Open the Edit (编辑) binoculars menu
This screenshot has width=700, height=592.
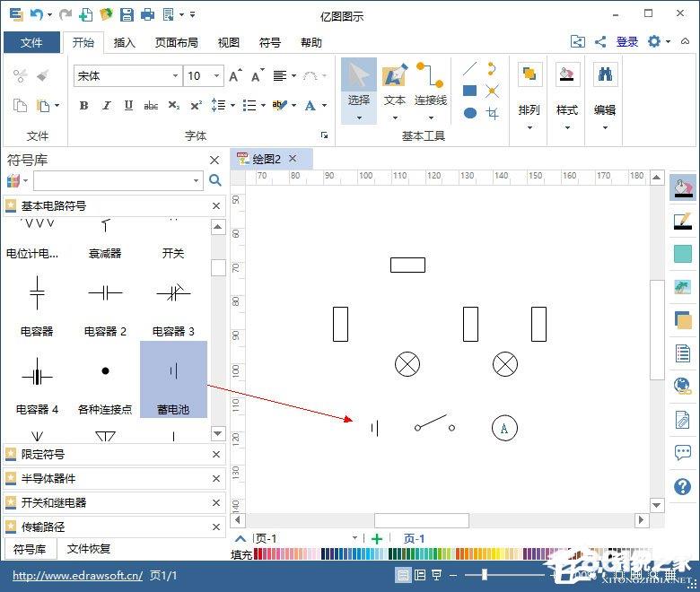coord(605,96)
